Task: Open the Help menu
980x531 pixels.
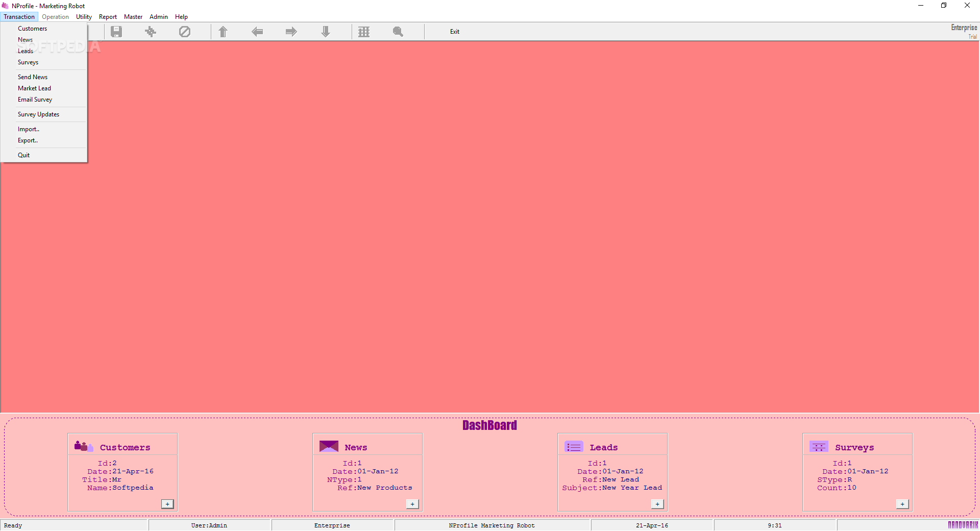Action: [181, 17]
